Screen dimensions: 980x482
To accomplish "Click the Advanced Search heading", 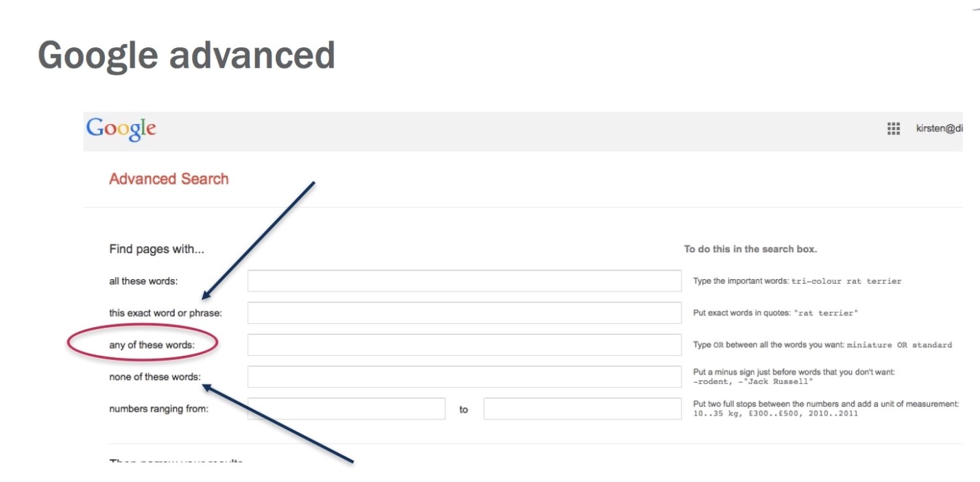I will 169,179.
